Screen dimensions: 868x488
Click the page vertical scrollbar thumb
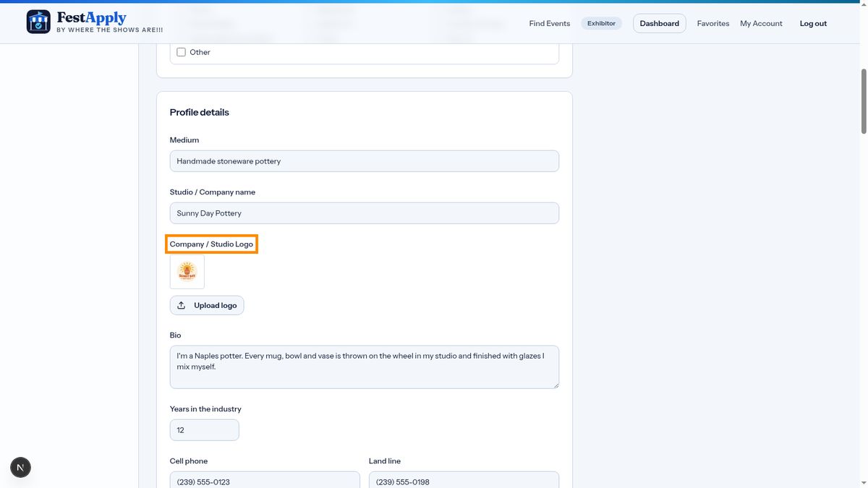864,101
